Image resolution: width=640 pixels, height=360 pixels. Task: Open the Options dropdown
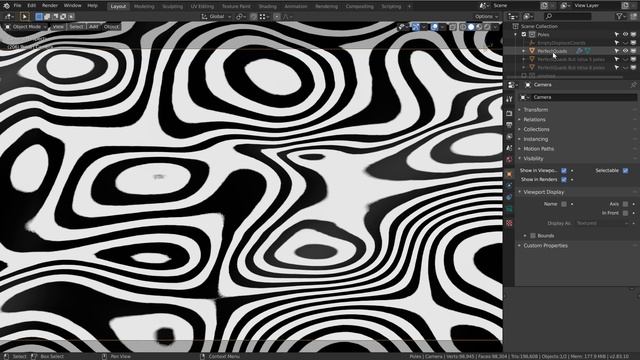pyautogui.click(x=486, y=17)
